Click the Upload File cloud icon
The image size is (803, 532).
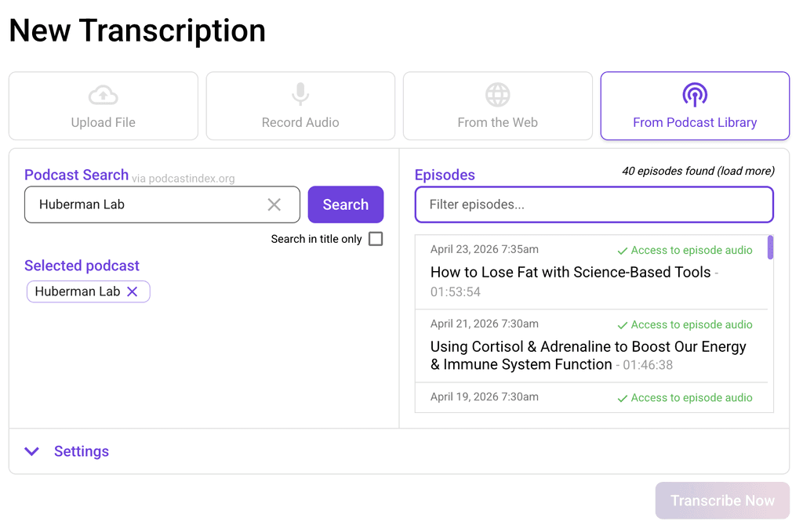click(x=104, y=95)
